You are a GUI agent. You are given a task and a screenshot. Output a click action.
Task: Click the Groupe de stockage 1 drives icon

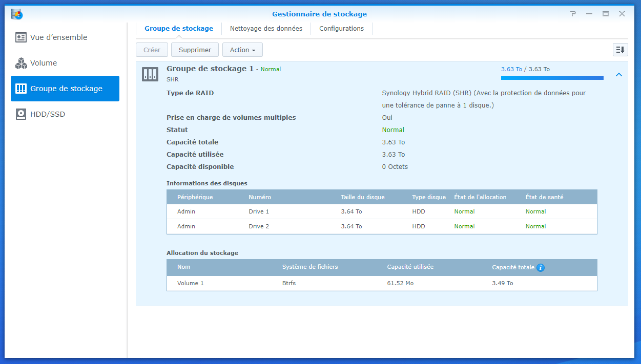pyautogui.click(x=150, y=74)
